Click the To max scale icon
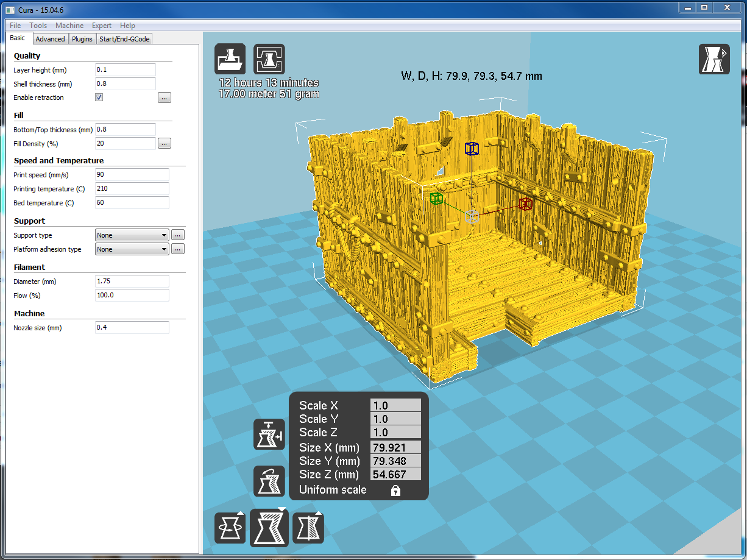Viewport: 747px width, 560px height. point(269,434)
